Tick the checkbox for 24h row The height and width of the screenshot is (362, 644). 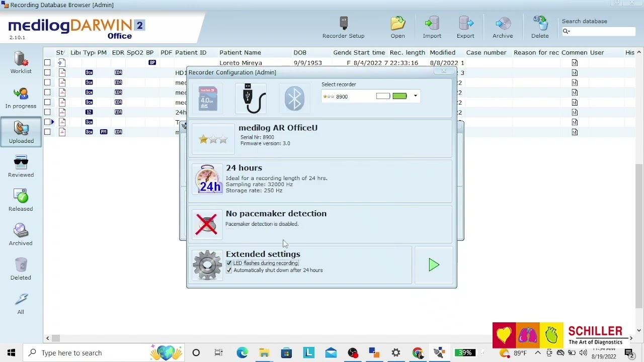click(47, 112)
